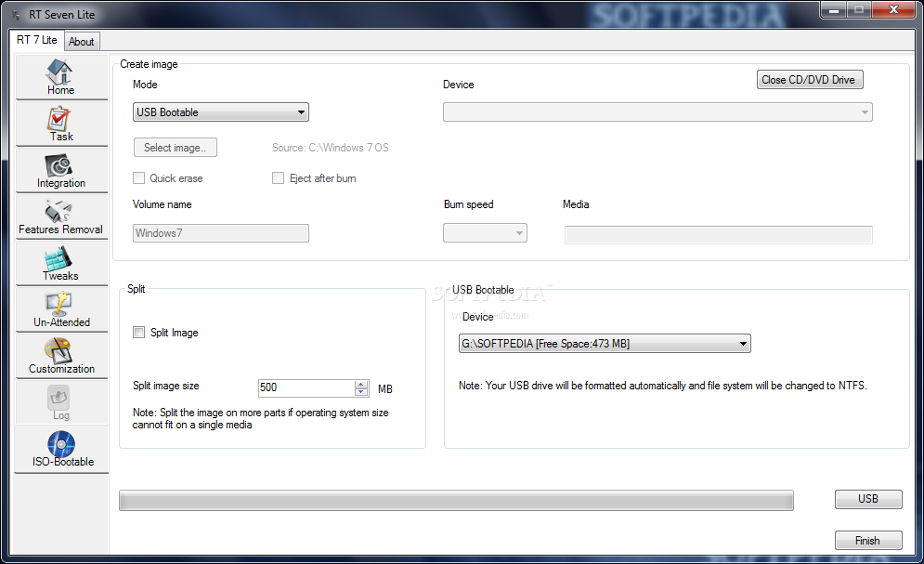Close the RT Seven Lite window
Image resolution: width=924 pixels, height=564 pixels.
click(x=893, y=10)
